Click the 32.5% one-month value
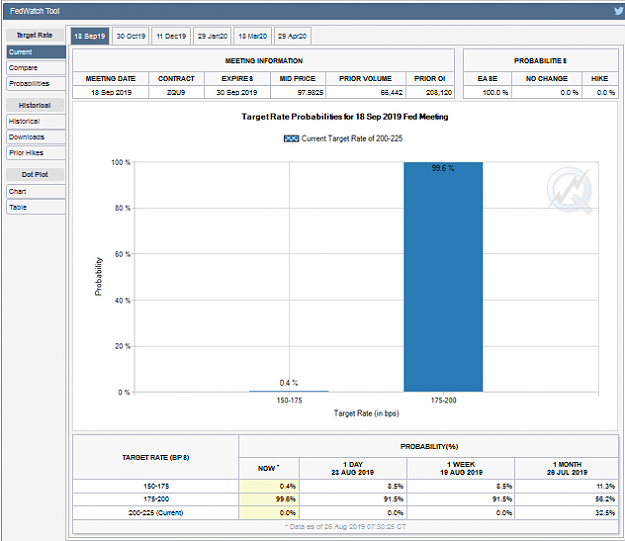 click(x=605, y=513)
